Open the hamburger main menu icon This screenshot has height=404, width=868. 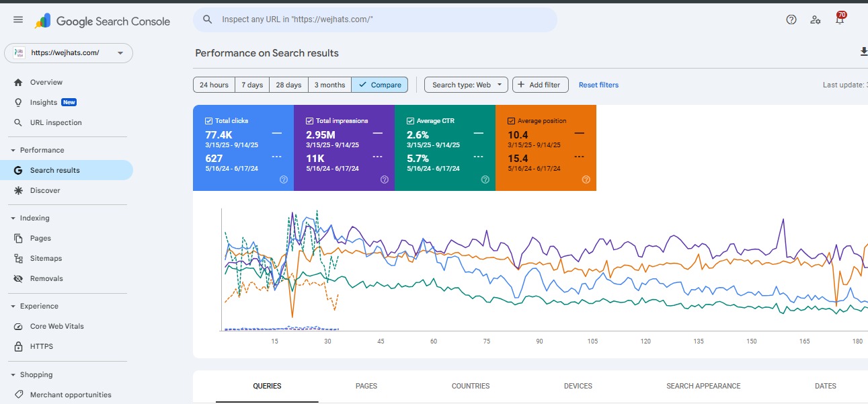[x=18, y=20]
